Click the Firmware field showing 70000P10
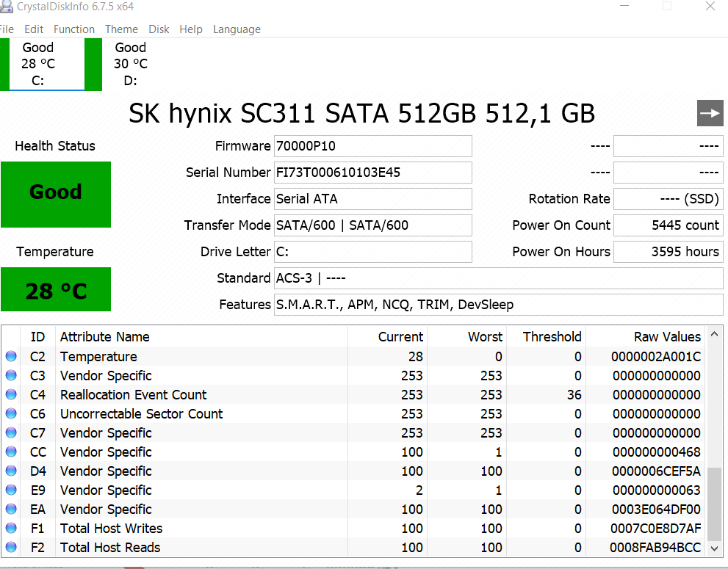Screen dimensions: 728x569 (x=373, y=146)
